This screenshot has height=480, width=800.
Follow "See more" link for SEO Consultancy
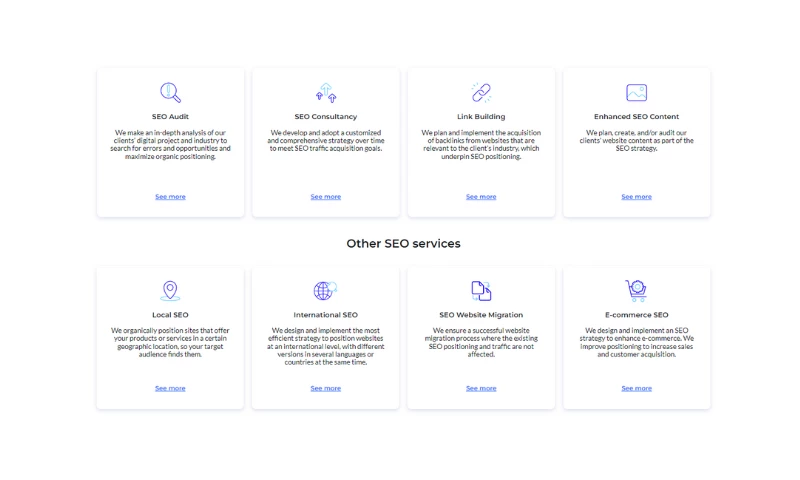[325, 197]
